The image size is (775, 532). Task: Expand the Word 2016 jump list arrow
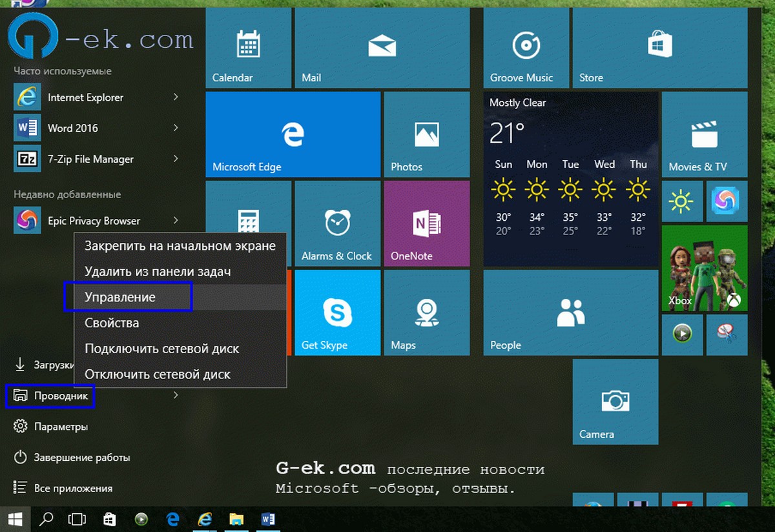point(176,128)
